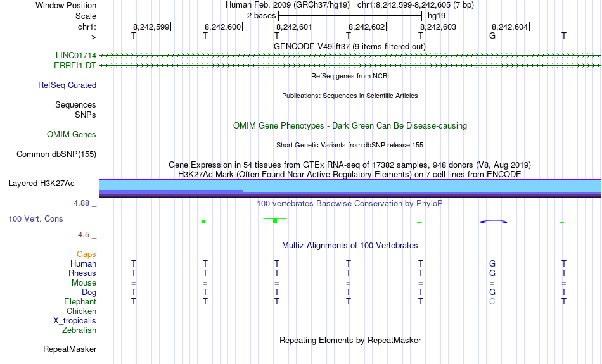602x364 pixels.
Task: Click Multiz Alignments of 100 Vertebrates title
Action: (x=350, y=246)
